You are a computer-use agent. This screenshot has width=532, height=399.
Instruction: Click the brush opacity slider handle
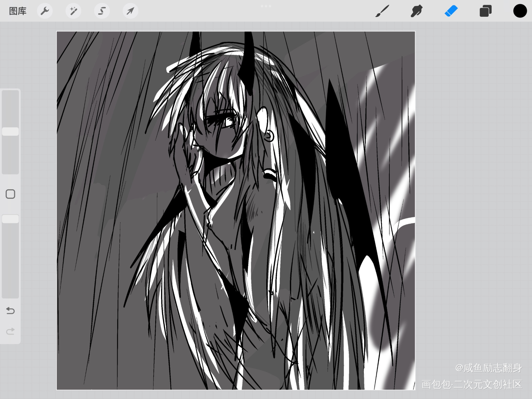pyautogui.click(x=10, y=219)
